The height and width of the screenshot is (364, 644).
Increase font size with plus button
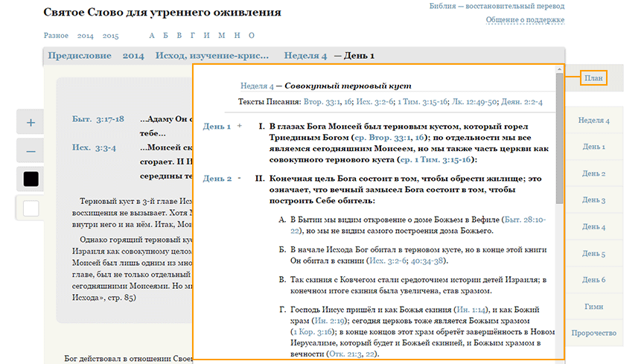(x=31, y=122)
